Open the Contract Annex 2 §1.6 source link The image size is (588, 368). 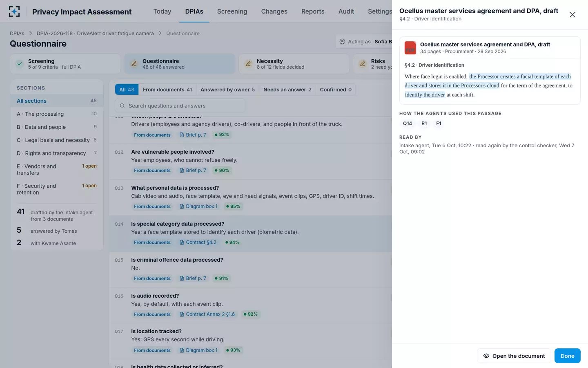coord(207,314)
